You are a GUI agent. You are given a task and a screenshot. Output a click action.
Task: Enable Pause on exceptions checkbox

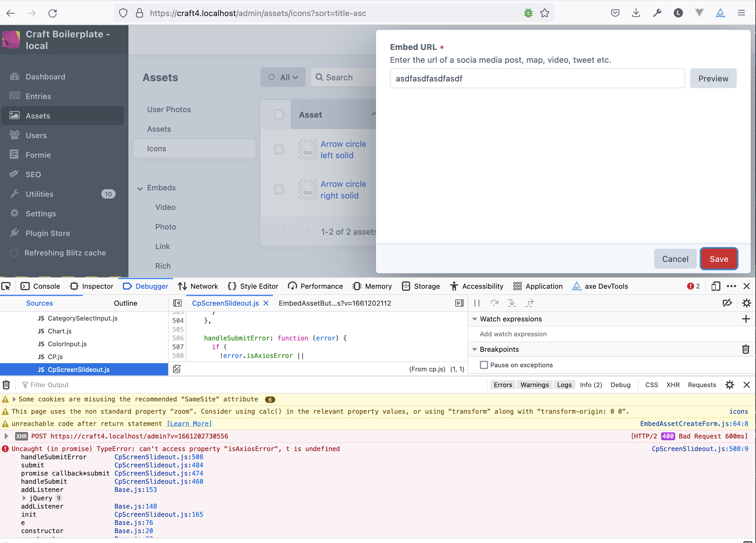484,365
